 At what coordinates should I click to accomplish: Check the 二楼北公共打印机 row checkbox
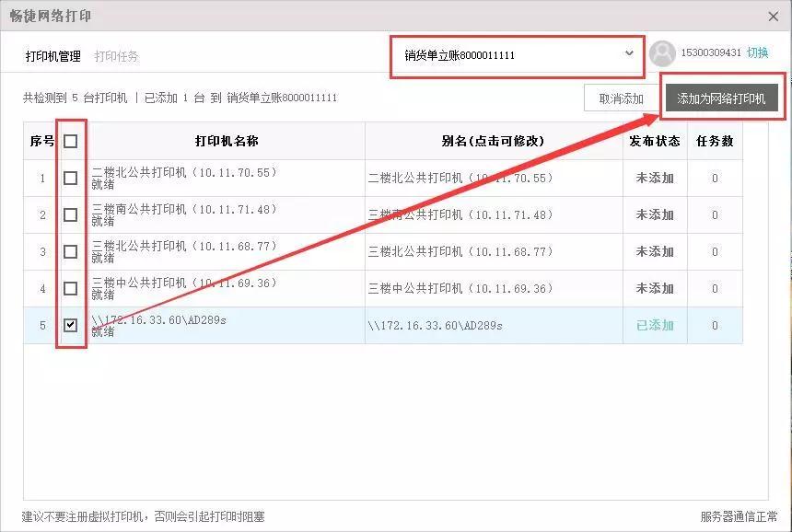pos(71,178)
